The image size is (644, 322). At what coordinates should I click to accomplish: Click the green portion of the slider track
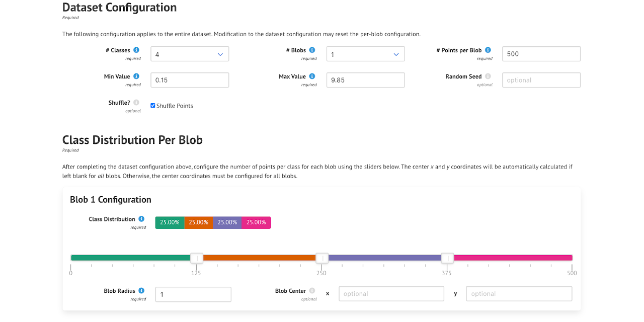tap(131, 258)
